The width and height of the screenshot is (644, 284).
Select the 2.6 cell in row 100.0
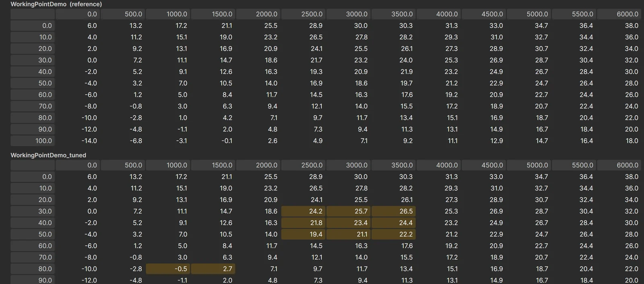[x=258, y=141]
